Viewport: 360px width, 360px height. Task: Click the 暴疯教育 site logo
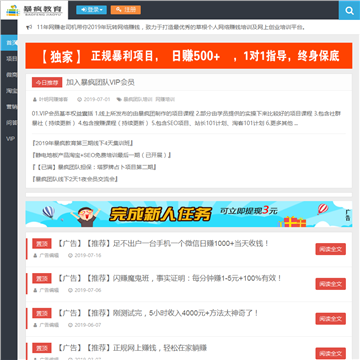tap(34, 10)
